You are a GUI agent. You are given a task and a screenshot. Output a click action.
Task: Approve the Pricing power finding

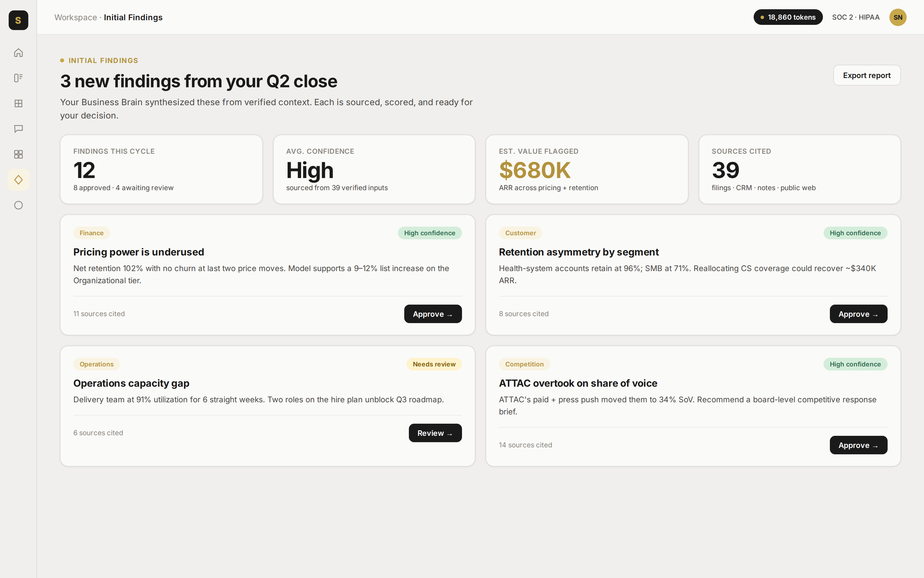click(x=433, y=314)
